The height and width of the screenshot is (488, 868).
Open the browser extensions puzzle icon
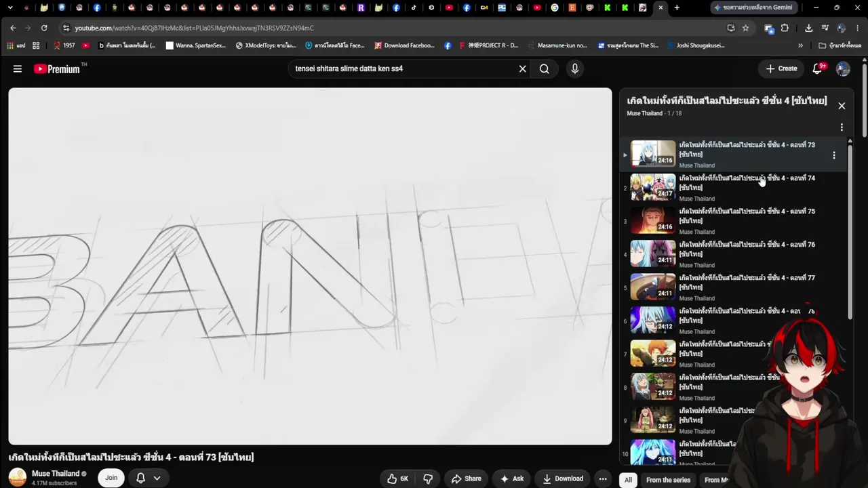(x=785, y=28)
